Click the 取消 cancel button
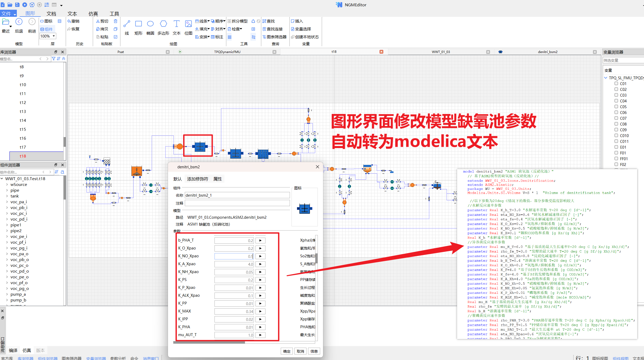Viewport: 644px width, 360px height. tap(300, 351)
